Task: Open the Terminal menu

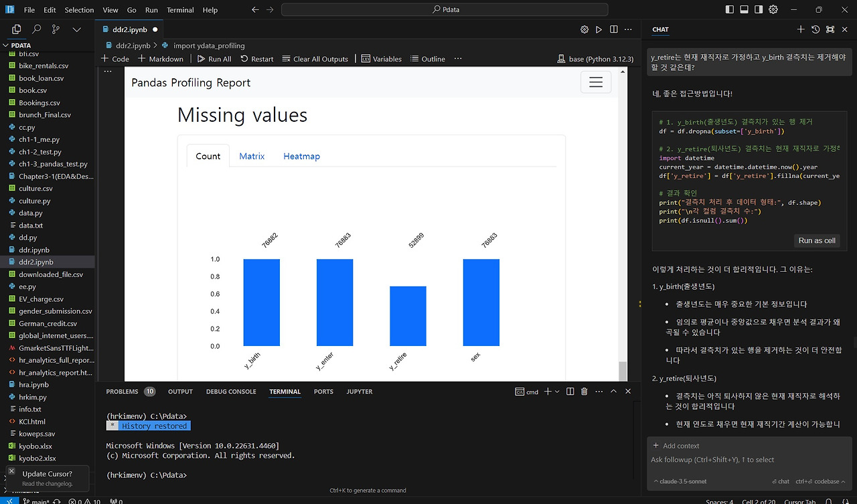Action: [x=180, y=10]
